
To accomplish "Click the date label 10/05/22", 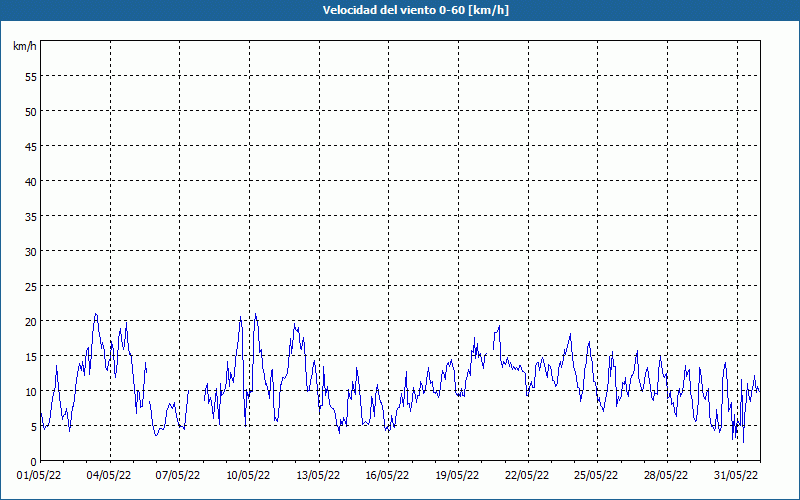I will [248, 476].
